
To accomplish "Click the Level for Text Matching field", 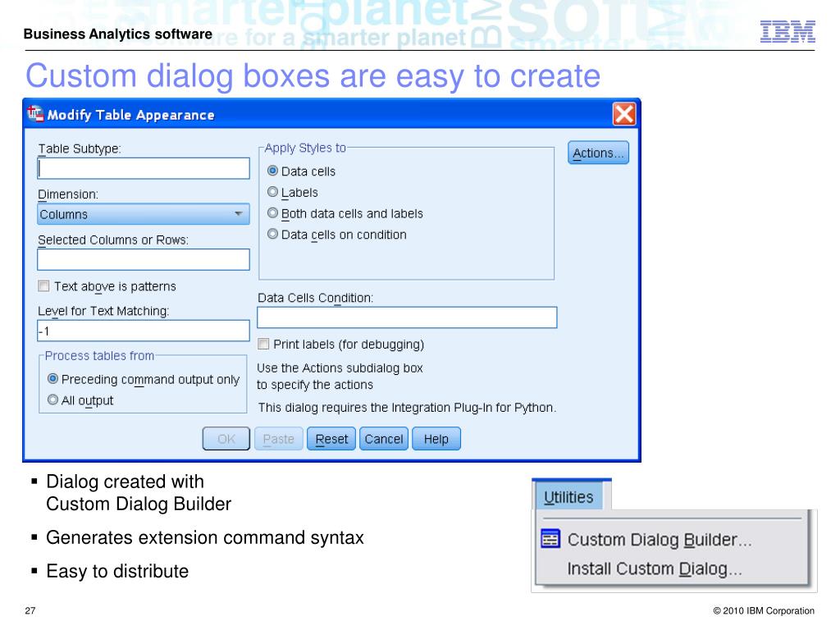I will 144,331.
